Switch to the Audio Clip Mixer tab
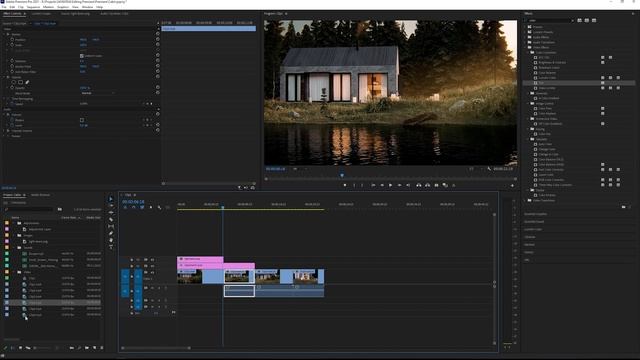This screenshot has height=360, width=640. coord(114,13)
